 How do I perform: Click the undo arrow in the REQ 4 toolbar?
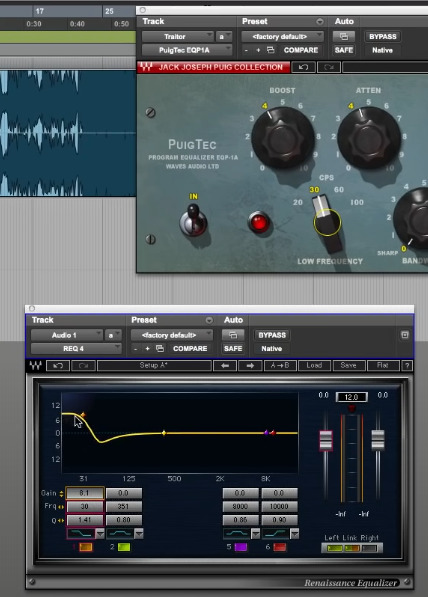(x=58, y=366)
